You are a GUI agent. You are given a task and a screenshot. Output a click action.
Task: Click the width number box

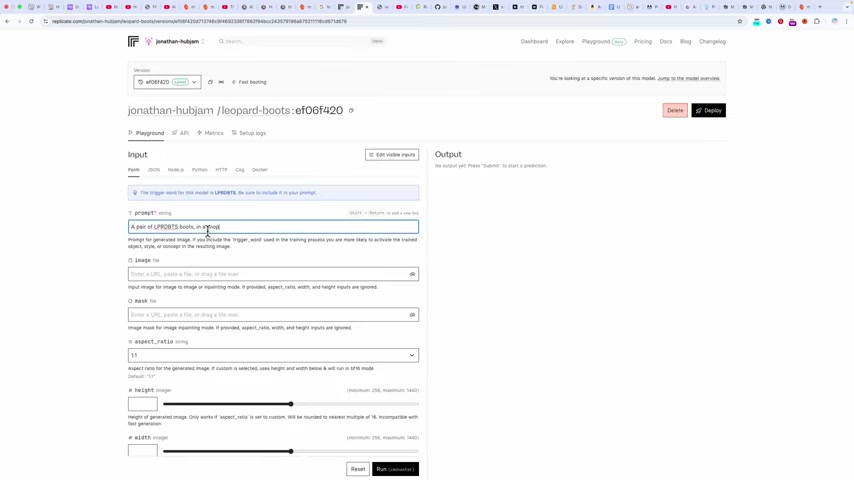coord(143,451)
